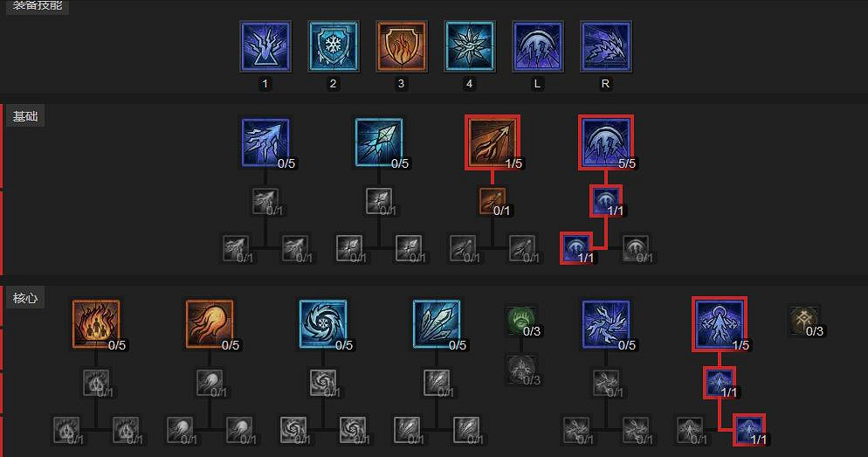Add a point to the orange fire bolt 1/5 skill
The height and width of the screenshot is (457, 868).
[493, 142]
